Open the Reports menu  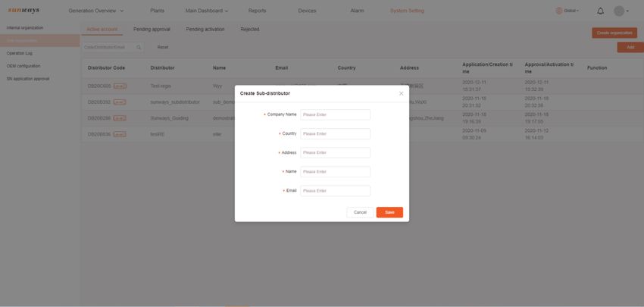click(257, 11)
